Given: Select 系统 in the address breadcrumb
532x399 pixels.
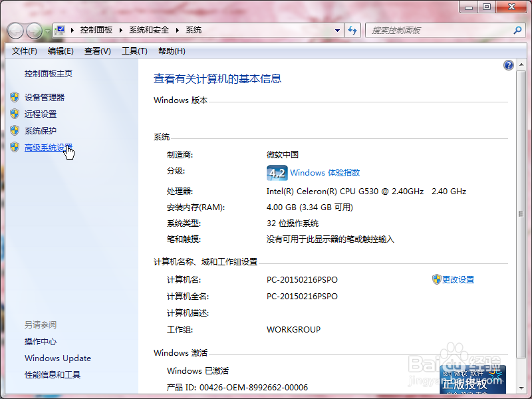Looking at the screenshot, I should tap(194, 30).
